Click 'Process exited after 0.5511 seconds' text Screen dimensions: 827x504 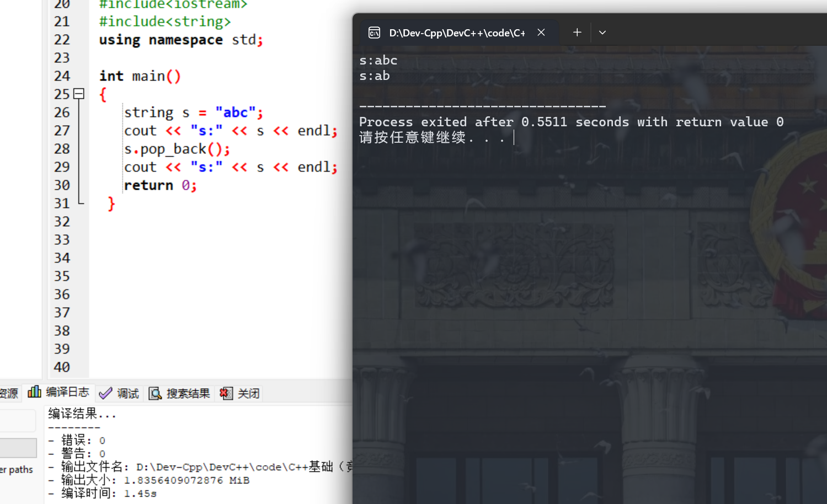[494, 122]
